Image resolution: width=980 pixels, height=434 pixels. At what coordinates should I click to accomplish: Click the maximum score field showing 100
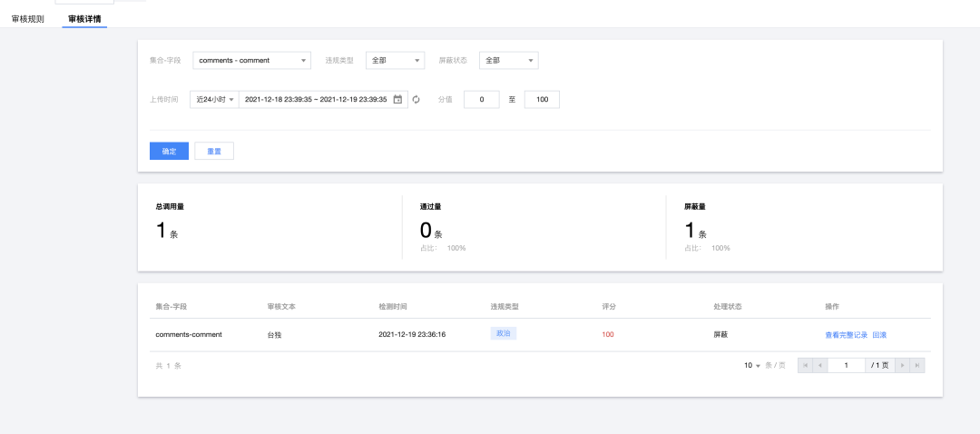pos(542,100)
